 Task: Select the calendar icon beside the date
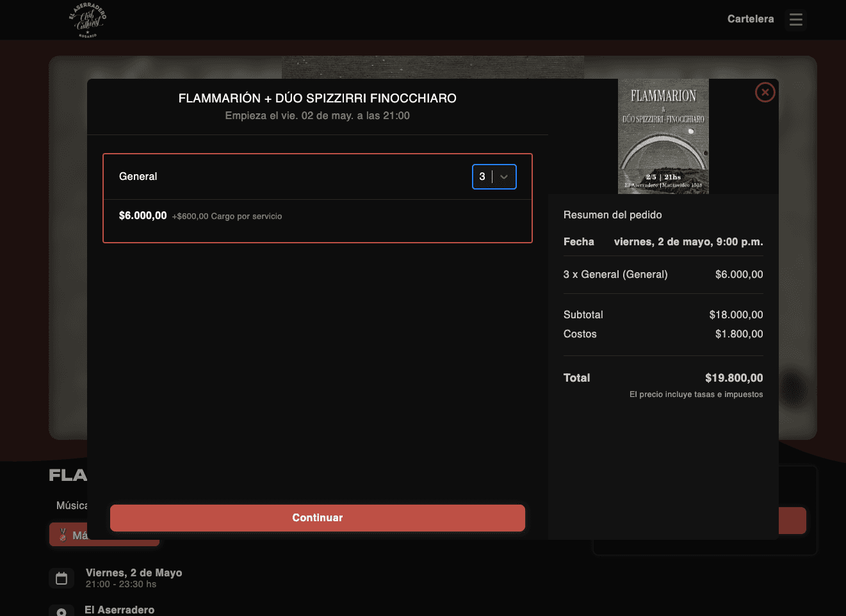[x=61, y=577]
